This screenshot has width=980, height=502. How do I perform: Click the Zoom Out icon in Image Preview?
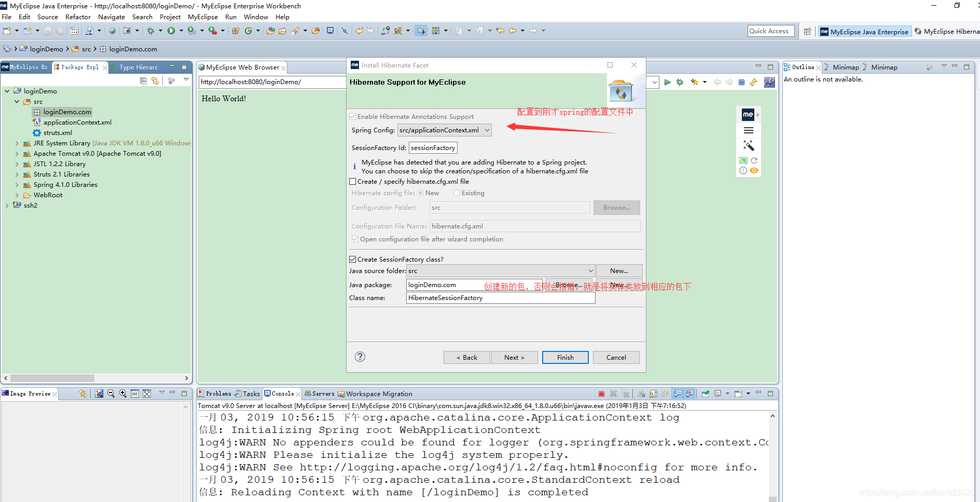111,394
